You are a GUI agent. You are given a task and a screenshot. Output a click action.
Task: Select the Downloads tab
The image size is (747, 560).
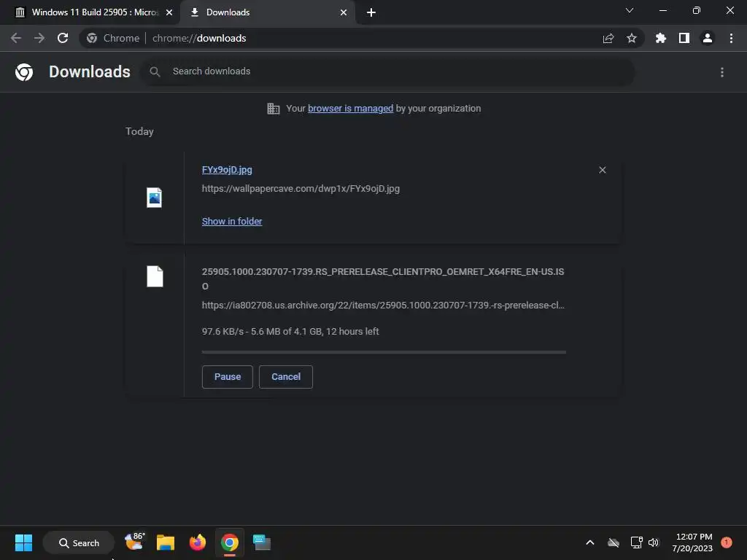click(x=268, y=12)
